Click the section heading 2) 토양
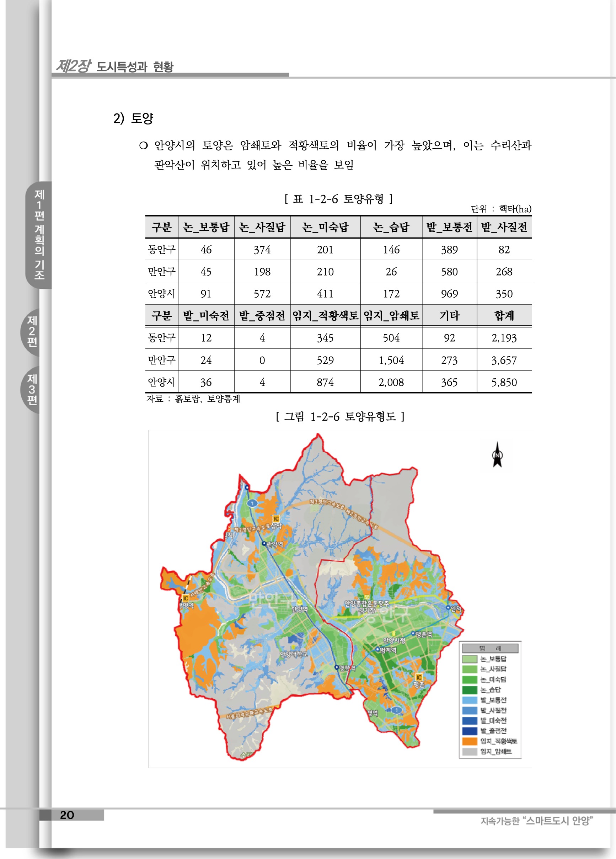616x859 pixels. (133, 118)
